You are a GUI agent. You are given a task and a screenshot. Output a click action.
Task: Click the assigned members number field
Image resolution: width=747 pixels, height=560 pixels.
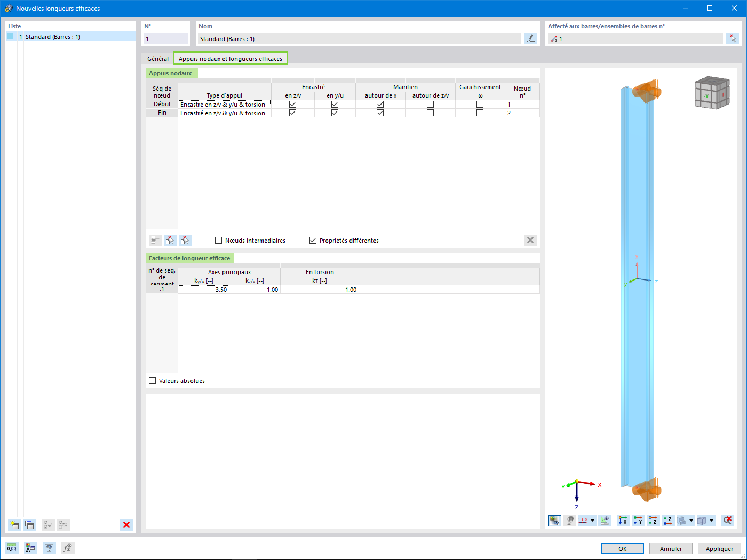635,39
